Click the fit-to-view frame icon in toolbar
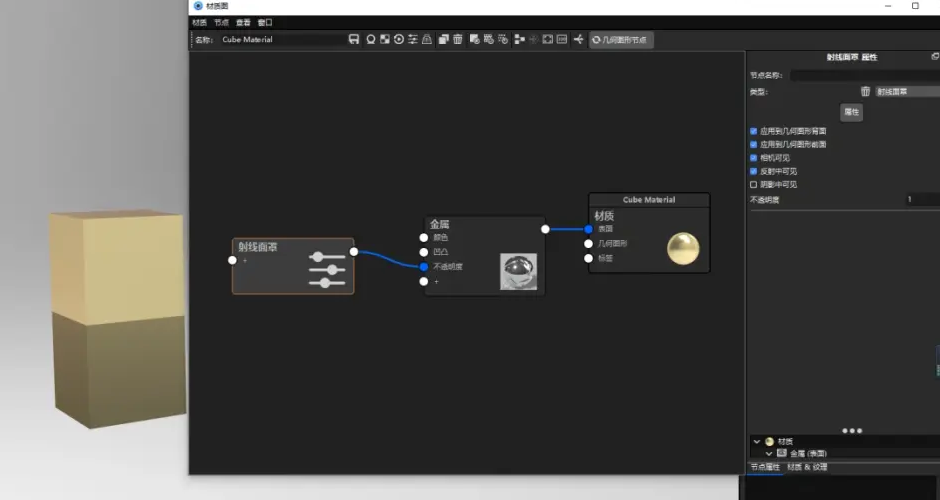This screenshot has width=940, height=500. click(548, 40)
